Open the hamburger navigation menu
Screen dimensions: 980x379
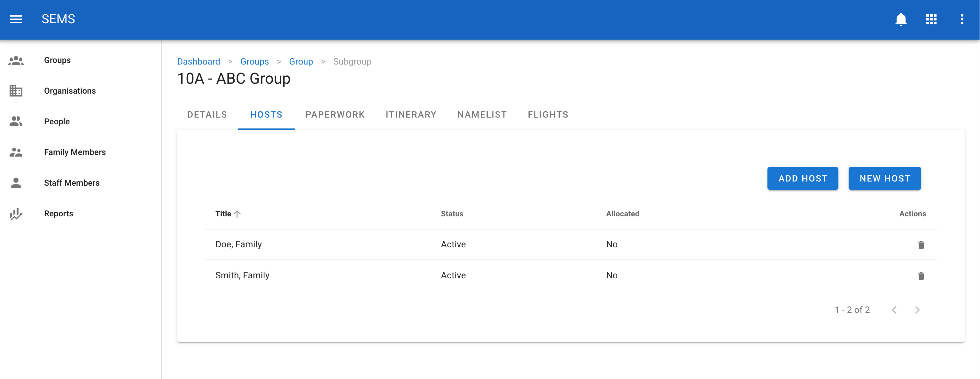click(x=16, y=19)
